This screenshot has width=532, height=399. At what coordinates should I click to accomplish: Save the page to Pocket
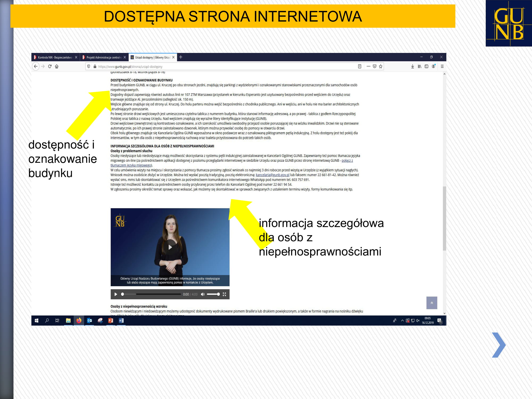pyautogui.click(x=375, y=66)
